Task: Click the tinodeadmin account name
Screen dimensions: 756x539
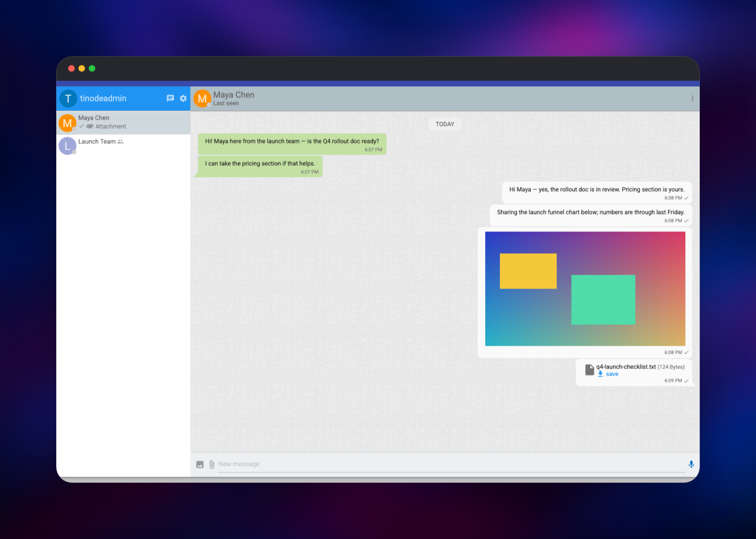Action: (103, 98)
